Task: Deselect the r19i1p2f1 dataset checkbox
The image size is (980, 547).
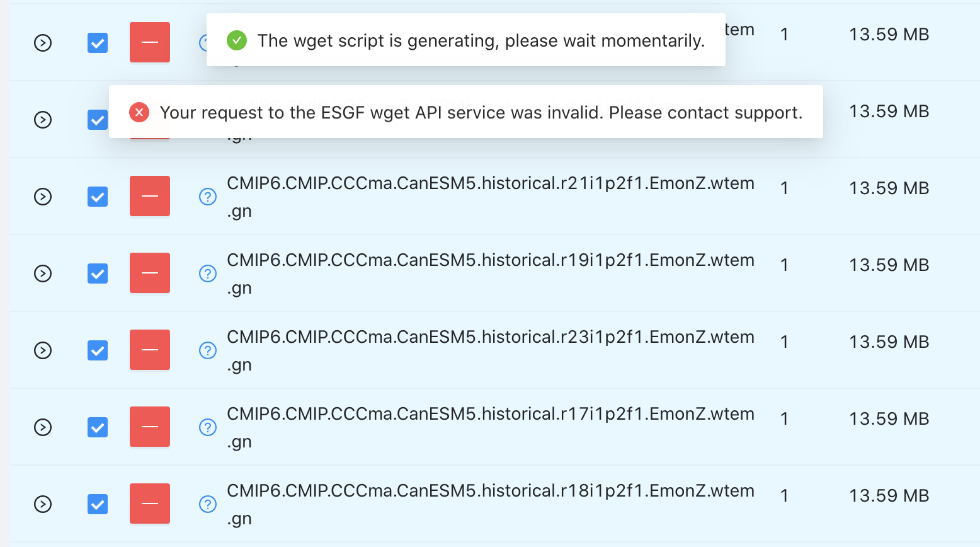Action: 98,273
